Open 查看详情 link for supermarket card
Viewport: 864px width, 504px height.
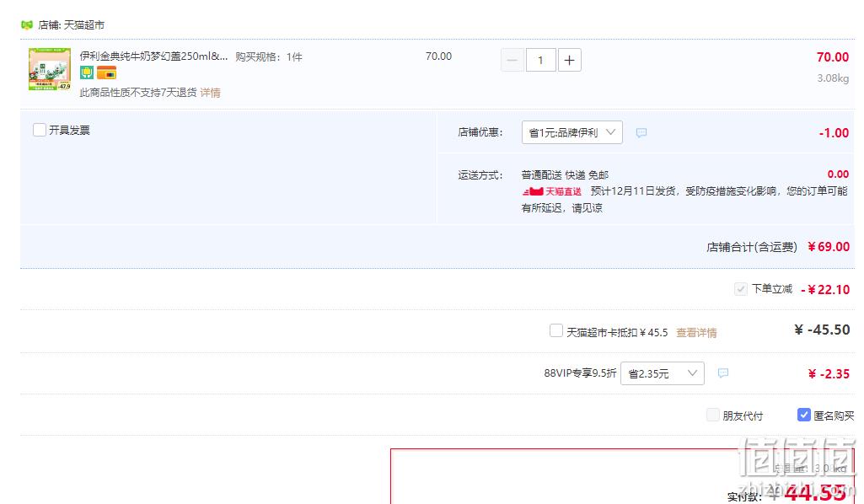tap(696, 333)
